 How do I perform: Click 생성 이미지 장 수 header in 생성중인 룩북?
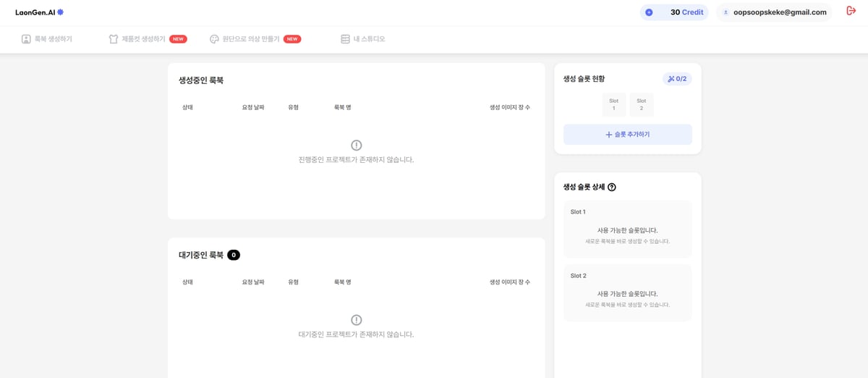510,107
